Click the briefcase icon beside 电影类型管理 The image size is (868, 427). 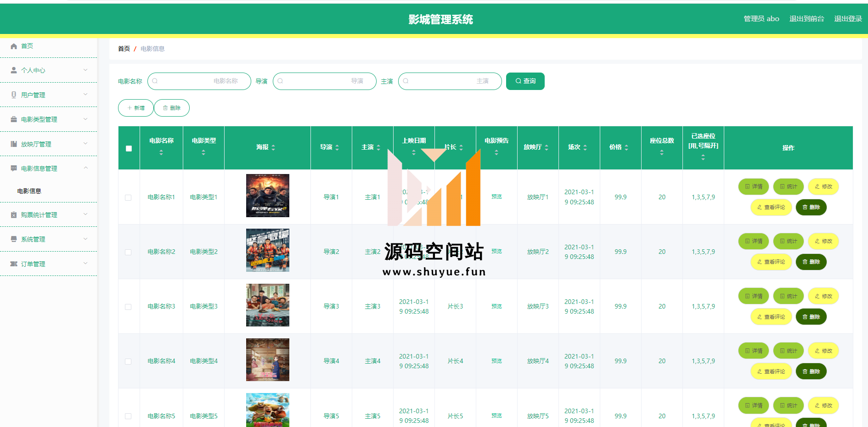pyautogui.click(x=14, y=119)
